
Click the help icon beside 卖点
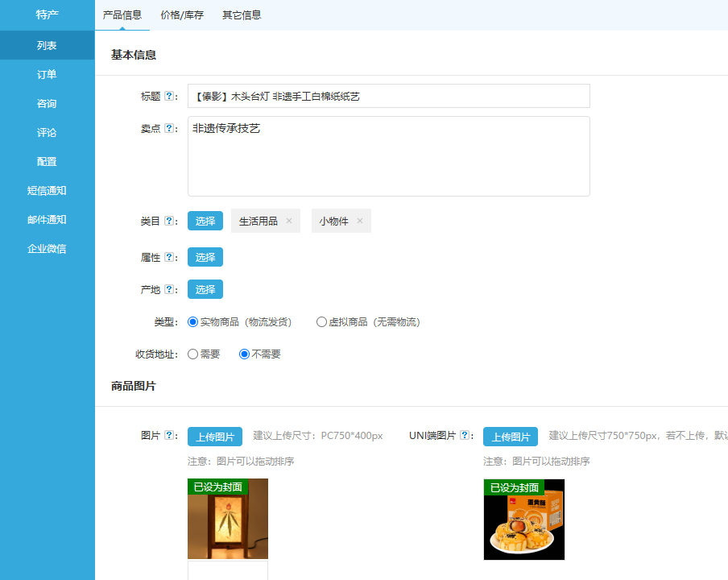click(169, 129)
